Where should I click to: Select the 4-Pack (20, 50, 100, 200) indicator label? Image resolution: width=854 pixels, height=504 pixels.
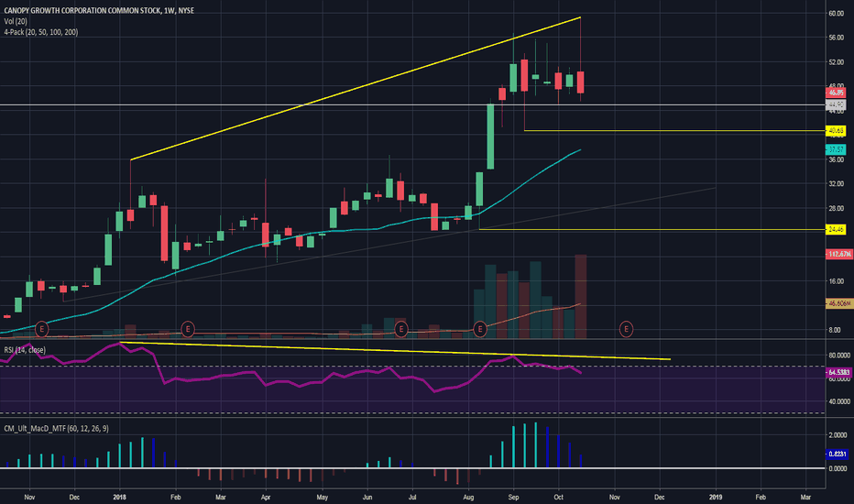click(41, 32)
